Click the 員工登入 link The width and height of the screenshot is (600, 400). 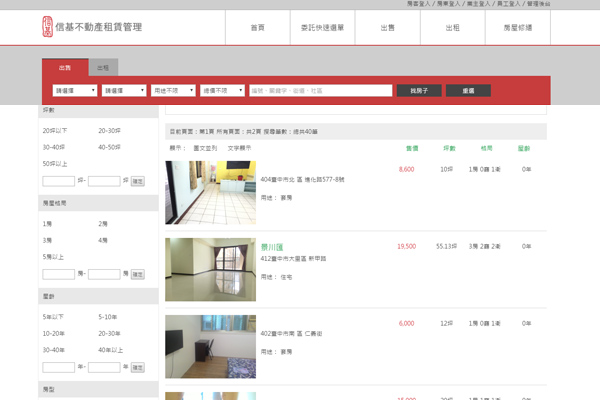[x=509, y=4]
